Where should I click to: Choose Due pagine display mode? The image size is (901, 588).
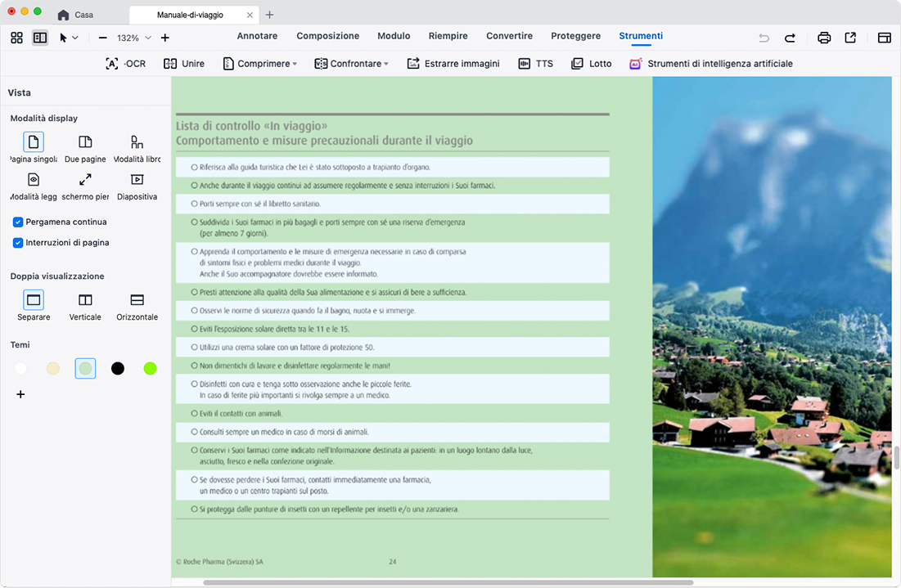point(85,142)
